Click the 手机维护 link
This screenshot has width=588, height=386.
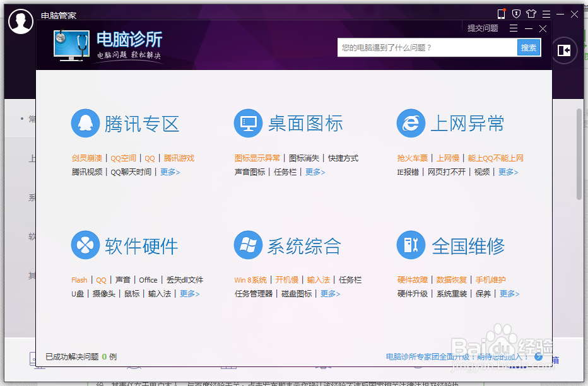click(490, 280)
